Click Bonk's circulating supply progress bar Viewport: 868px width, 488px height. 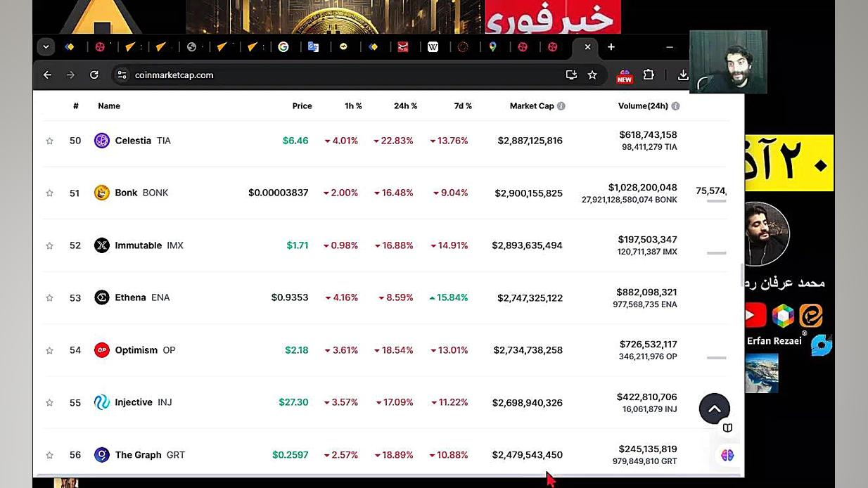(x=716, y=201)
